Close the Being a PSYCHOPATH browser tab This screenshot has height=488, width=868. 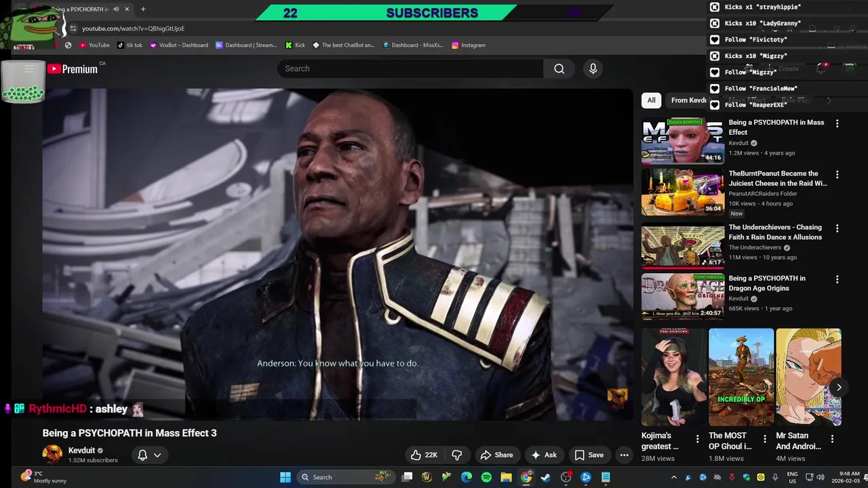[127, 9]
